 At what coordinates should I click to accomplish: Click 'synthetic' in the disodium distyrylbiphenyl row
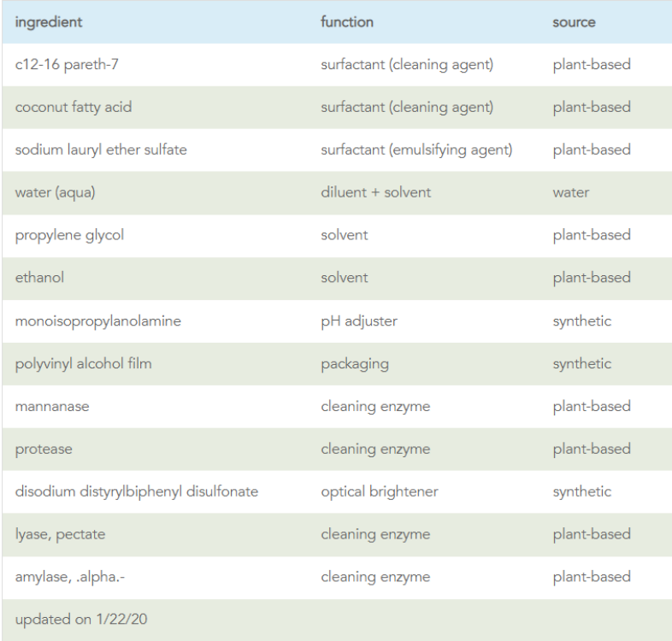(x=581, y=492)
